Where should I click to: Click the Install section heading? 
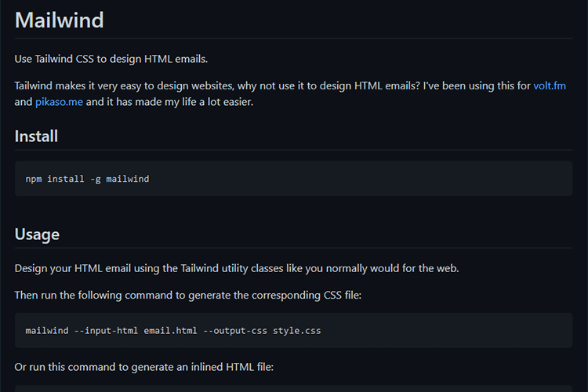pos(36,136)
